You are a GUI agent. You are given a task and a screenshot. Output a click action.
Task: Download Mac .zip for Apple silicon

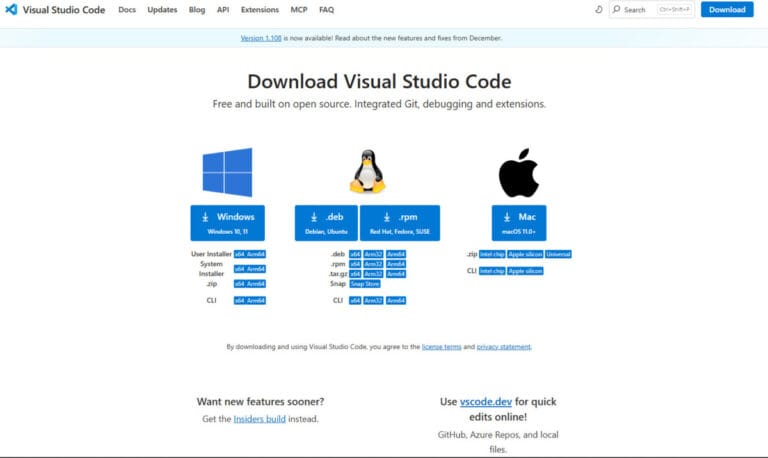tap(525, 254)
